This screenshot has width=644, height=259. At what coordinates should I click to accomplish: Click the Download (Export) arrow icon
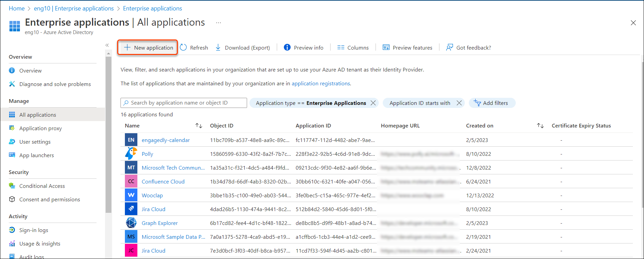[218, 48]
